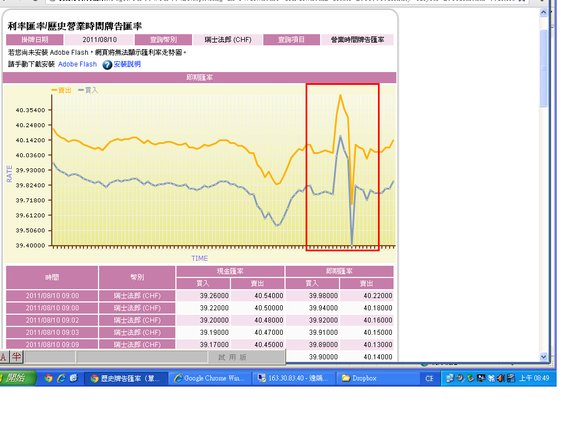Click the taskbar clock showing 上午 08:49
This screenshot has width=570, height=428.
[534, 378]
